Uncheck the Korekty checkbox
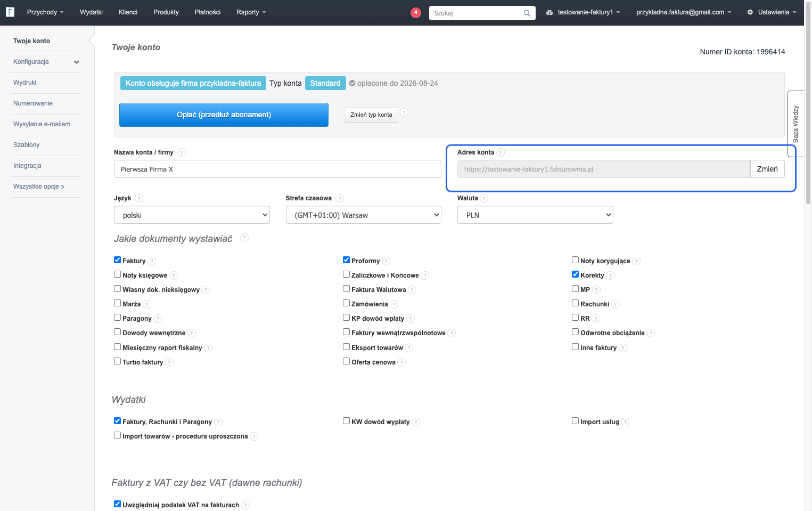Image resolution: width=812 pixels, height=511 pixels. point(575,274)
